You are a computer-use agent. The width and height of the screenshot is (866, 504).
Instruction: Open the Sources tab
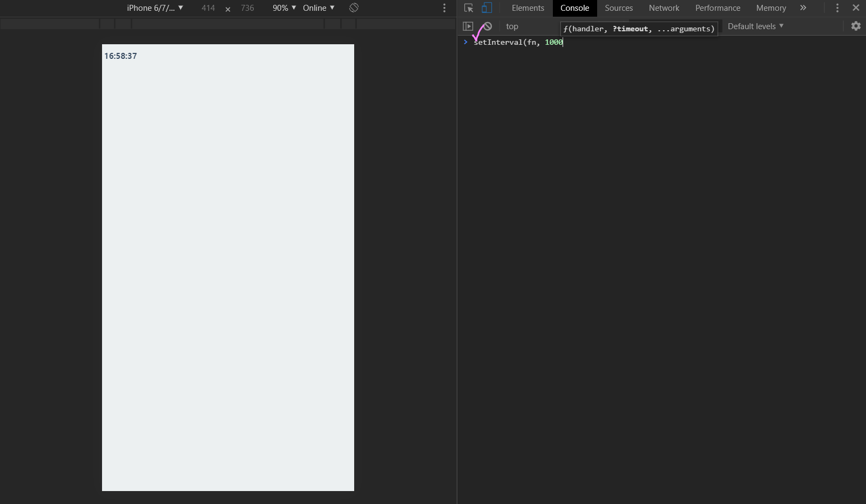coord(619,8)
